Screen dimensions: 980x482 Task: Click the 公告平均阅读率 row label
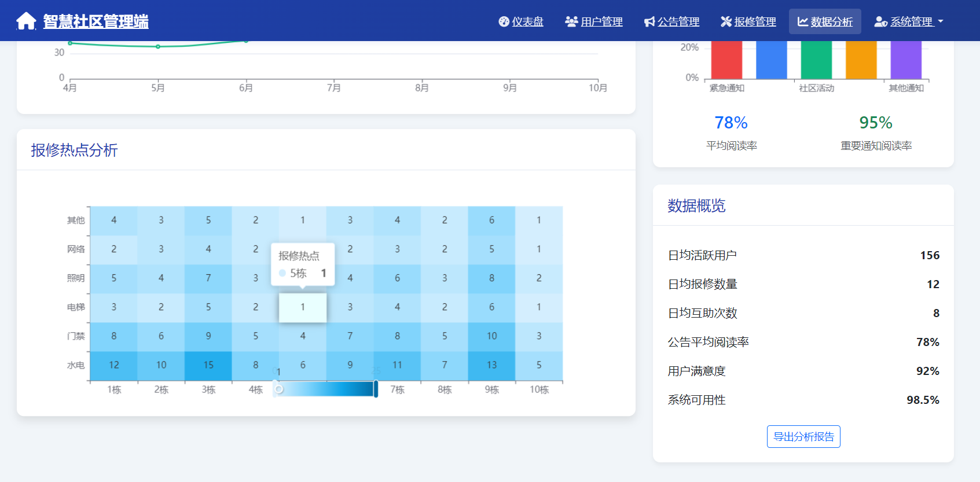coord(709,342)
